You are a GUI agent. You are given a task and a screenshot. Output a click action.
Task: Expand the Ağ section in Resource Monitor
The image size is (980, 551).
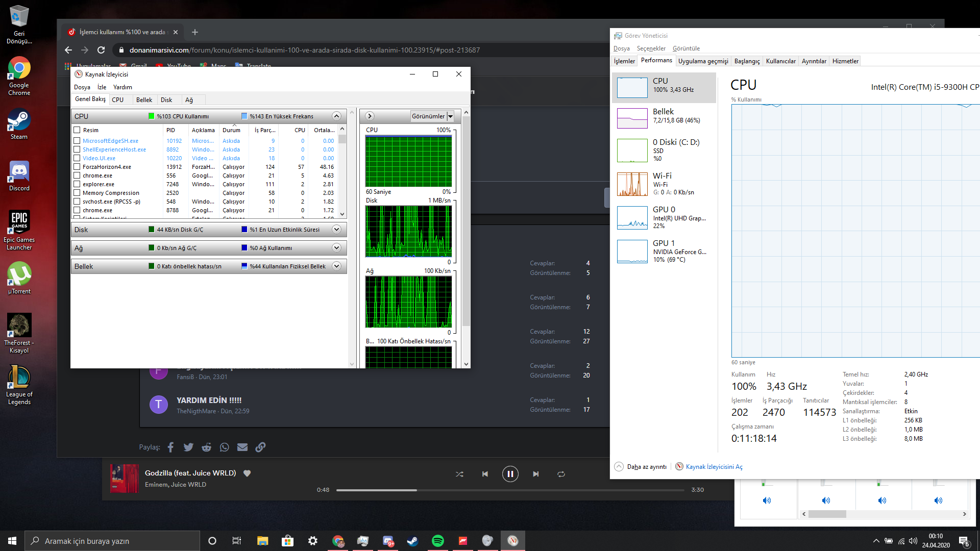pyautogui.click(x=336, y=248)
